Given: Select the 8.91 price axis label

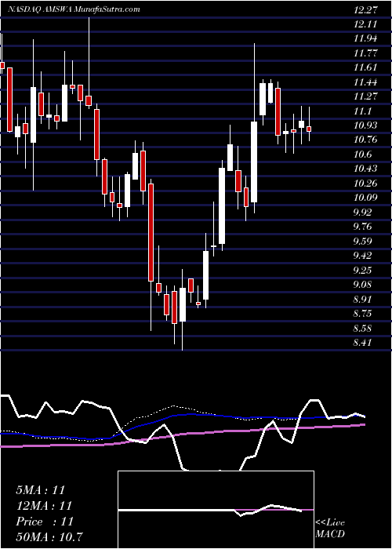Looking at the screenshot, I should coord(362,300).
